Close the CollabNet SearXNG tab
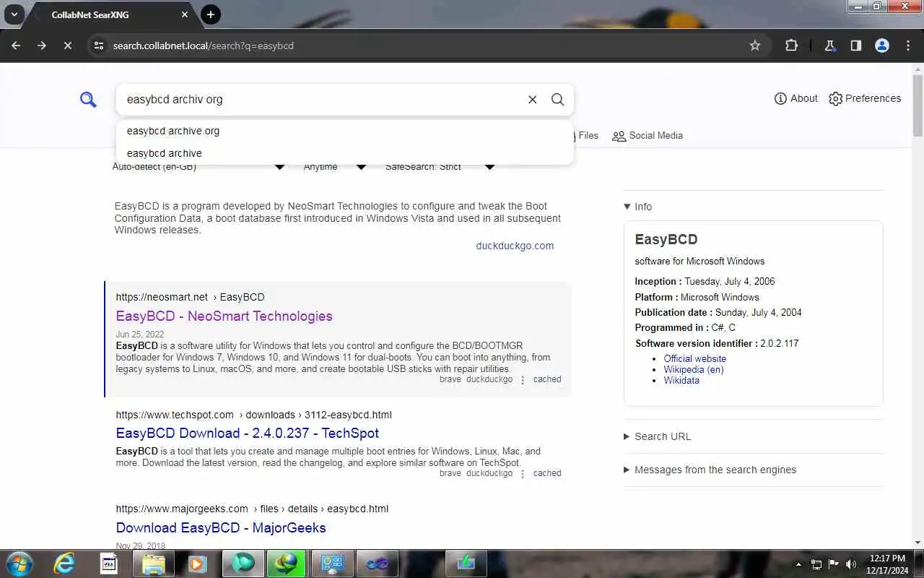Viewport: 924px width, 578px height. point(185,14)
